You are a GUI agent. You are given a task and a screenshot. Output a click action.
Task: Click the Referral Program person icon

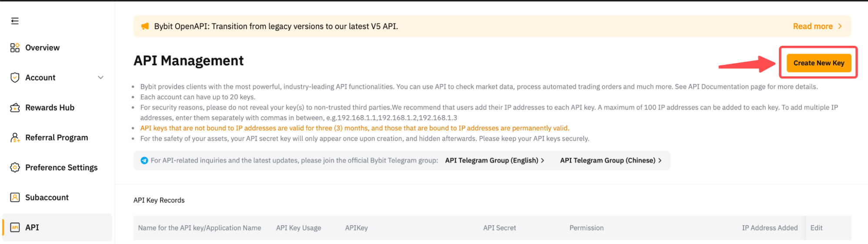coord(15,138)
